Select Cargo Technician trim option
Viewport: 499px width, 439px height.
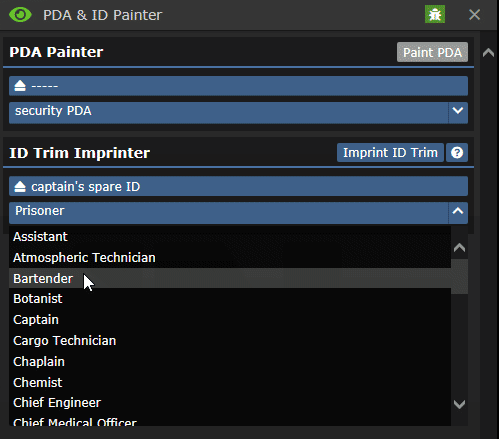tap(230, 341)
